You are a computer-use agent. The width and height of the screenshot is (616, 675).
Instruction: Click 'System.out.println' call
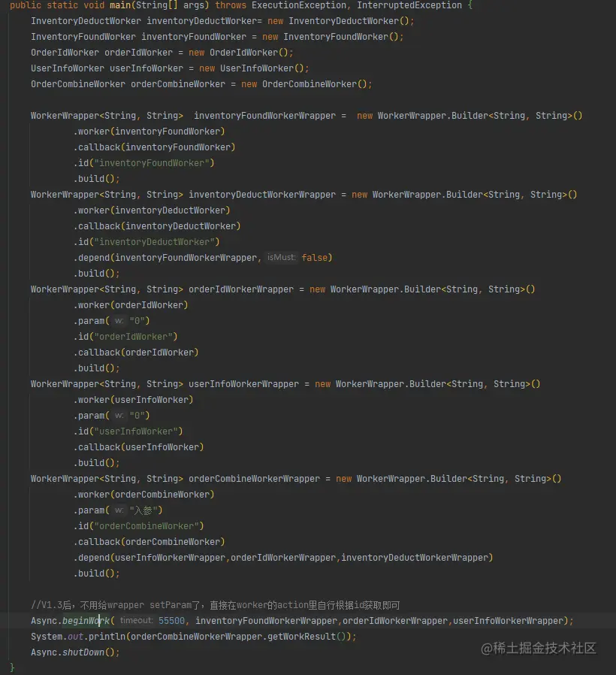78,637
